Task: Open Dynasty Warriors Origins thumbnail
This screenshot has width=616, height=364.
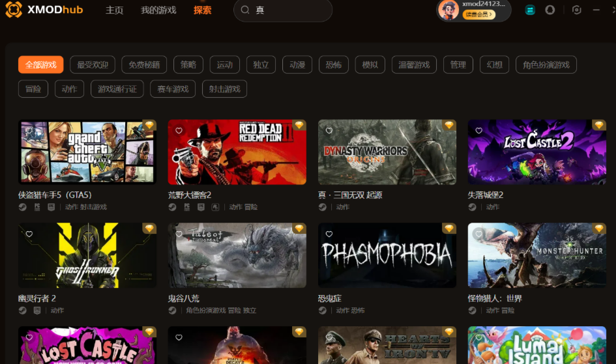Action: pyautogui.click(x=387, y=152)
